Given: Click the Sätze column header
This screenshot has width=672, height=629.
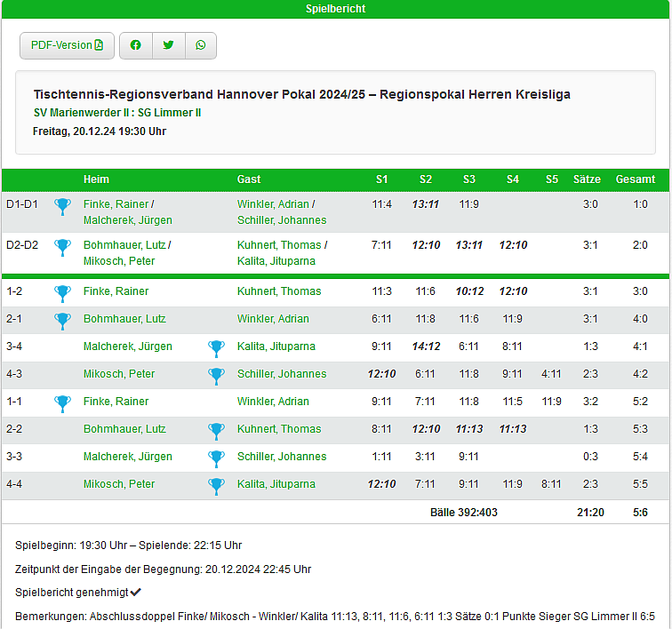Looking at the screenshot, I should (x=587, y=179).
